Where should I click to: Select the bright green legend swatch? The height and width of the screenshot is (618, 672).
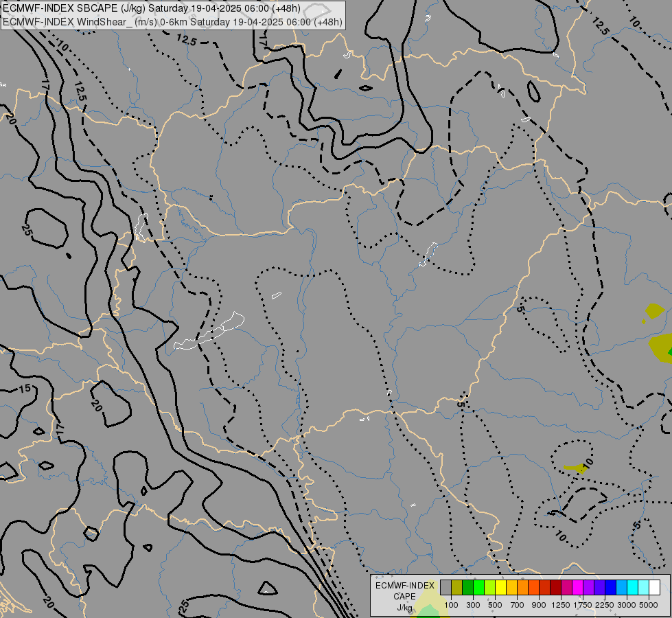pos(478,588)
